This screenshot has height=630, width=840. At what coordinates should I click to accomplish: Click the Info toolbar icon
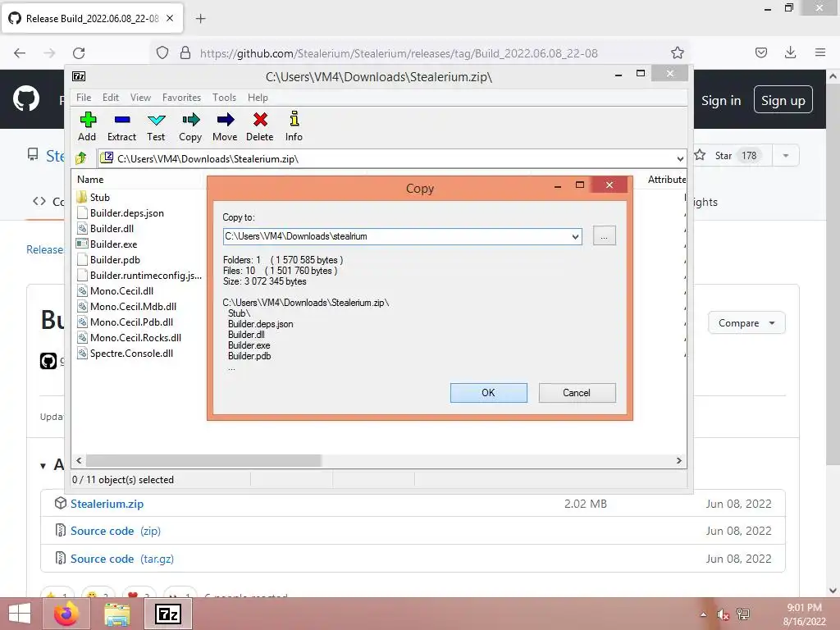tap(294, 119)
